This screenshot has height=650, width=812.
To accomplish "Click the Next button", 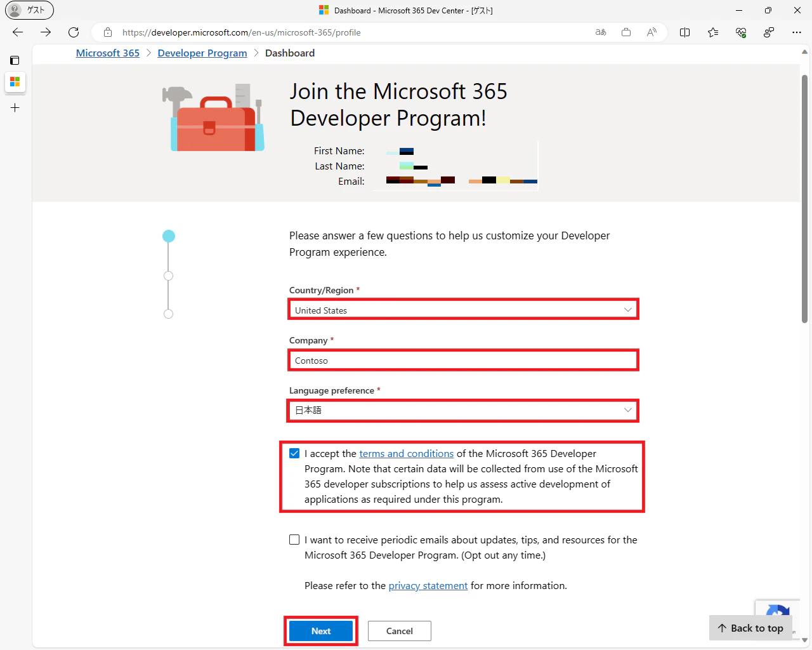I will click(x=321, y=631).
